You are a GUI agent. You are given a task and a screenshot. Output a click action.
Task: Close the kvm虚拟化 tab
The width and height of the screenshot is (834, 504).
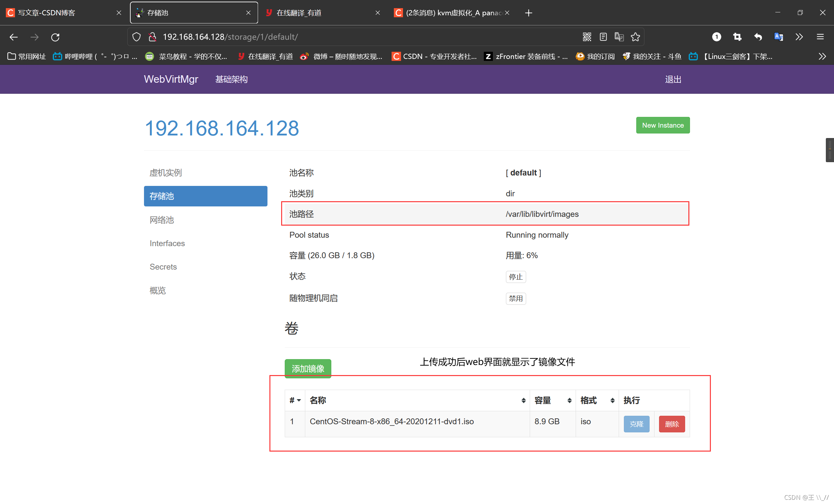(x=507, y=13)
